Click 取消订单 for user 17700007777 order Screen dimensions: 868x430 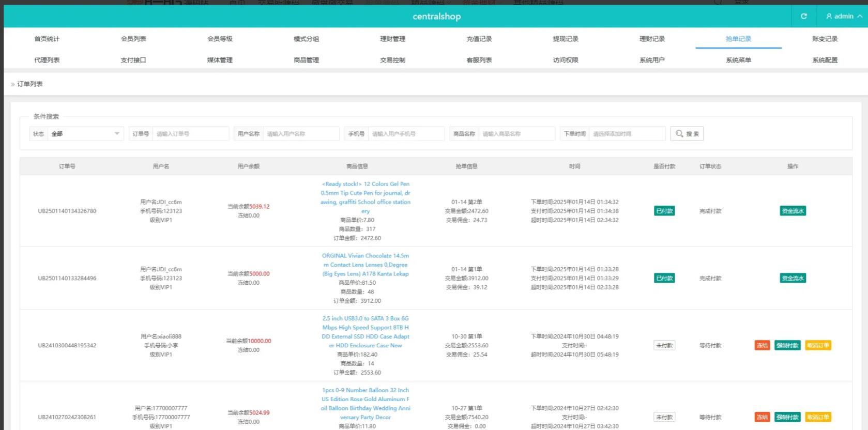pos(818,417)
